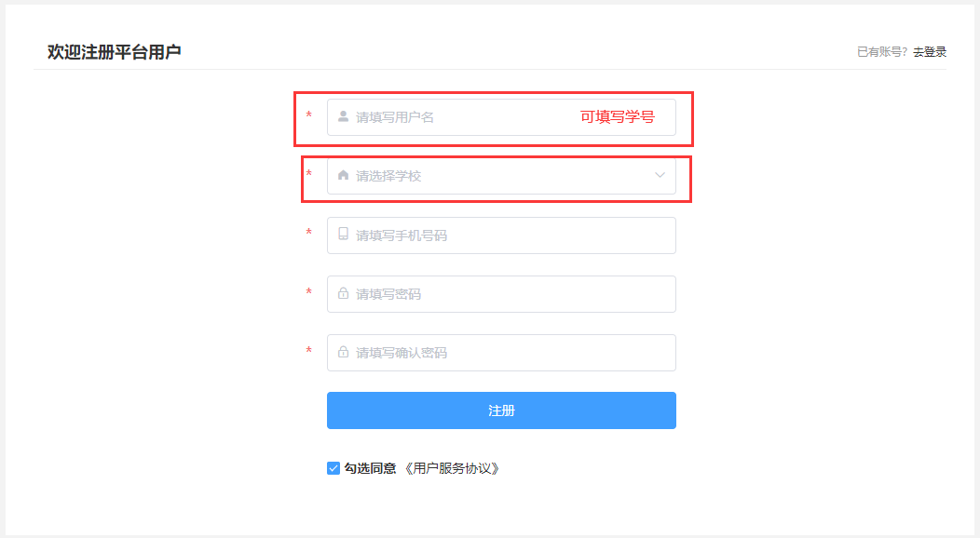Click the lock icon in 请填写确认密码 field
This screenshot has width=980, height=538.
tap(343, 353)
